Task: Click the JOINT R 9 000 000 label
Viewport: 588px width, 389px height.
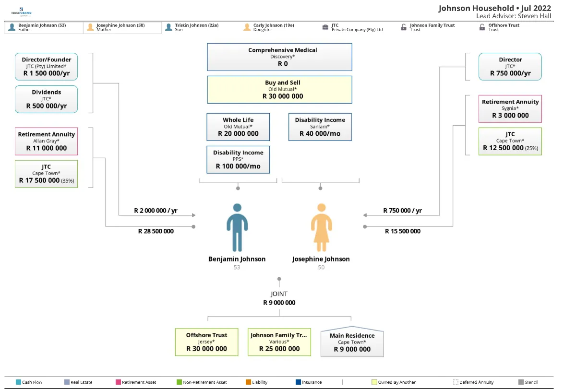Action: [279, 298]
